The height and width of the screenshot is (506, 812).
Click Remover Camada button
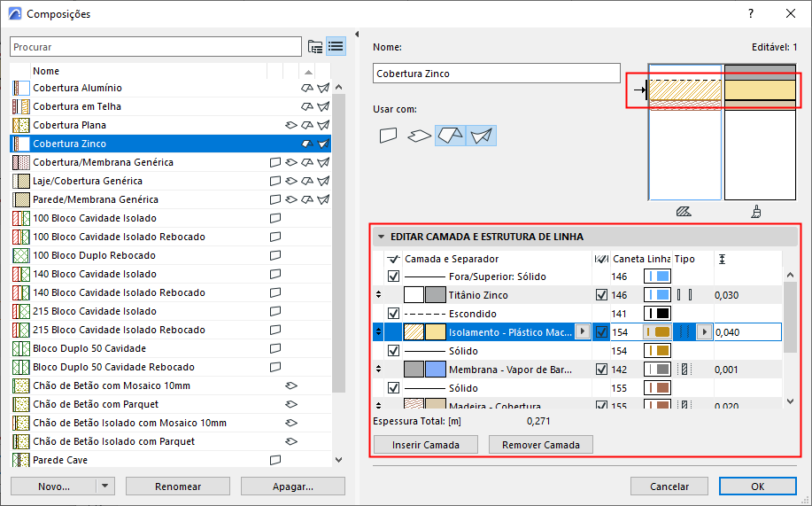541,445
